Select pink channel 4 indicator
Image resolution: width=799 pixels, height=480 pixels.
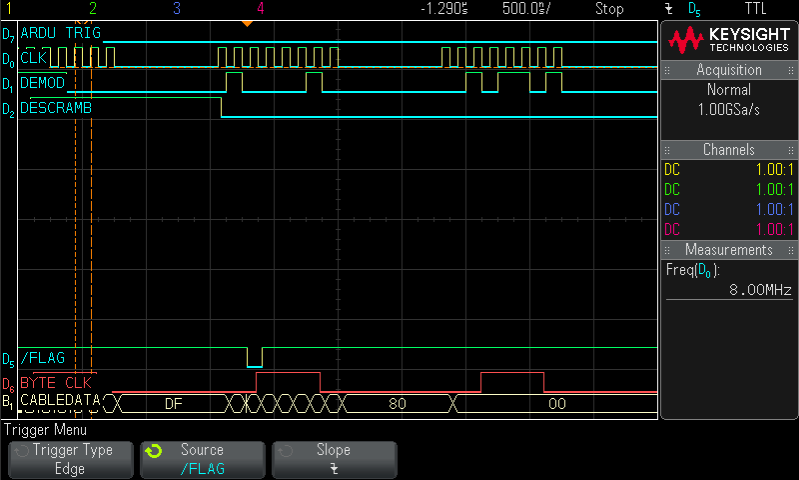point(261,9)
